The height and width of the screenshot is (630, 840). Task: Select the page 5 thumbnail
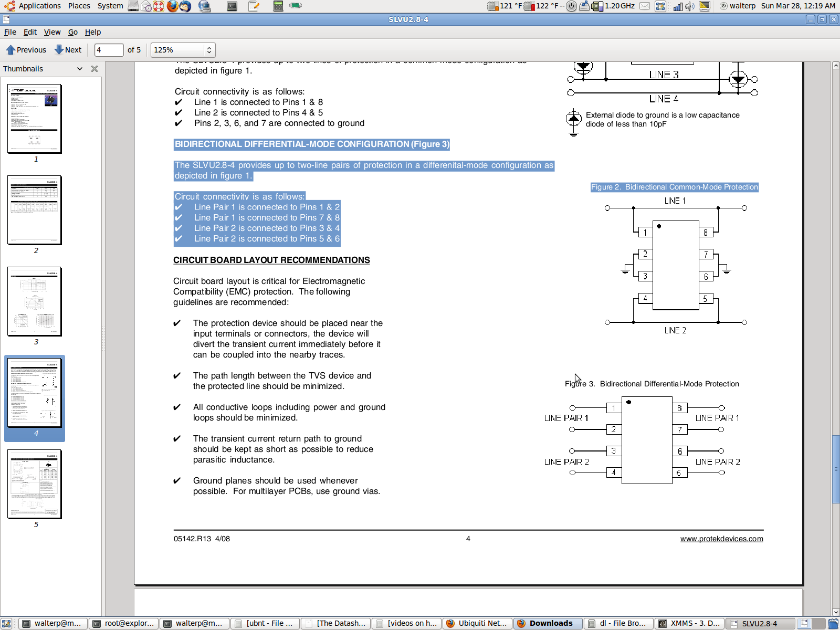[x=35, y=484]
